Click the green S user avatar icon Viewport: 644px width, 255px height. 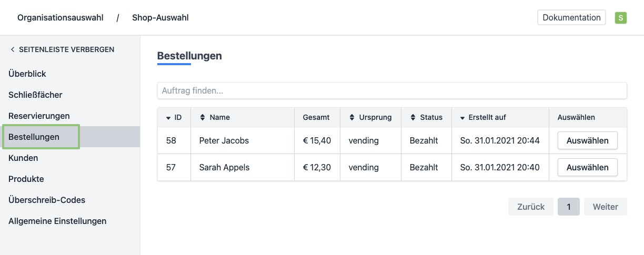tap(621, 18)
